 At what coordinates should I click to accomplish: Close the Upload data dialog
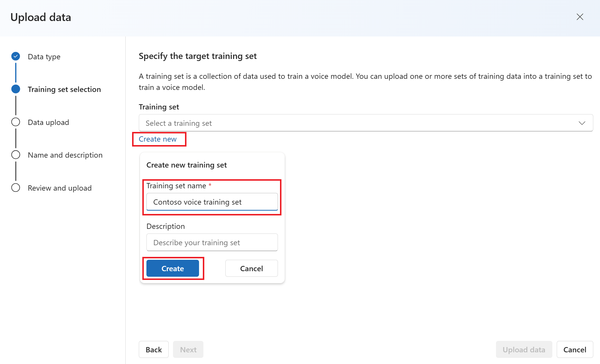(580, 17)
